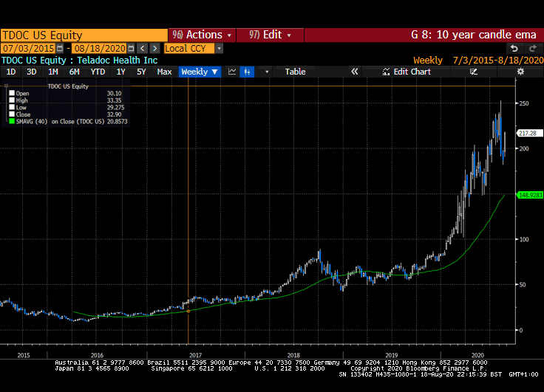The image size is (544, 392).
Task: Select 1D time range tab
Action: [11, 72]
